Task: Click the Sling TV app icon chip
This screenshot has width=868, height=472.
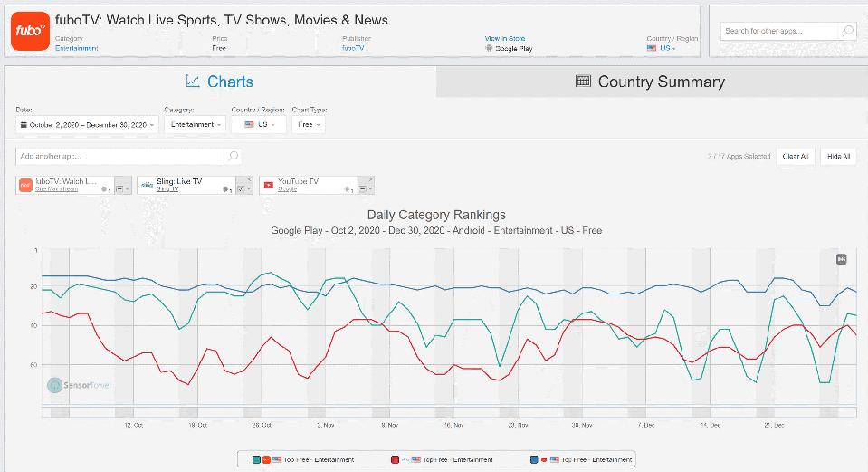Action: [147, 185]
